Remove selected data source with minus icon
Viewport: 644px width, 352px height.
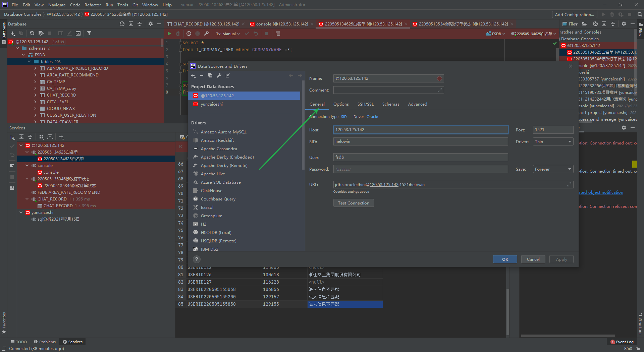202,76
